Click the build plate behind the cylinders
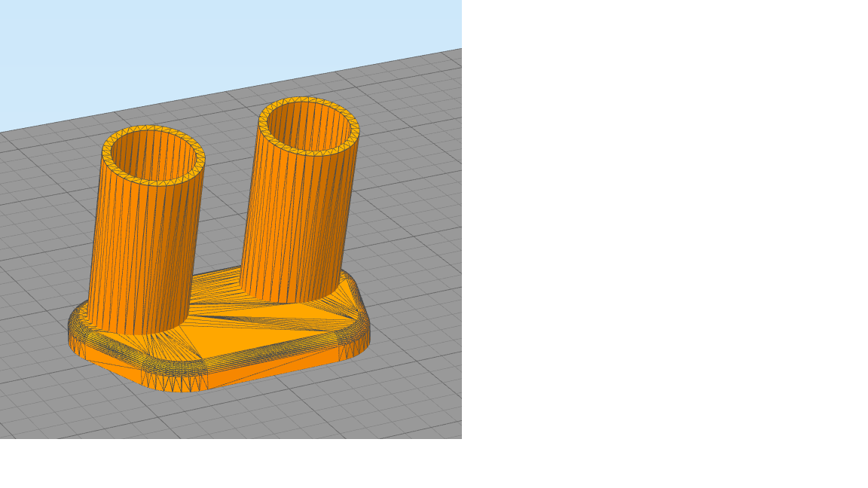 (226, 113)
